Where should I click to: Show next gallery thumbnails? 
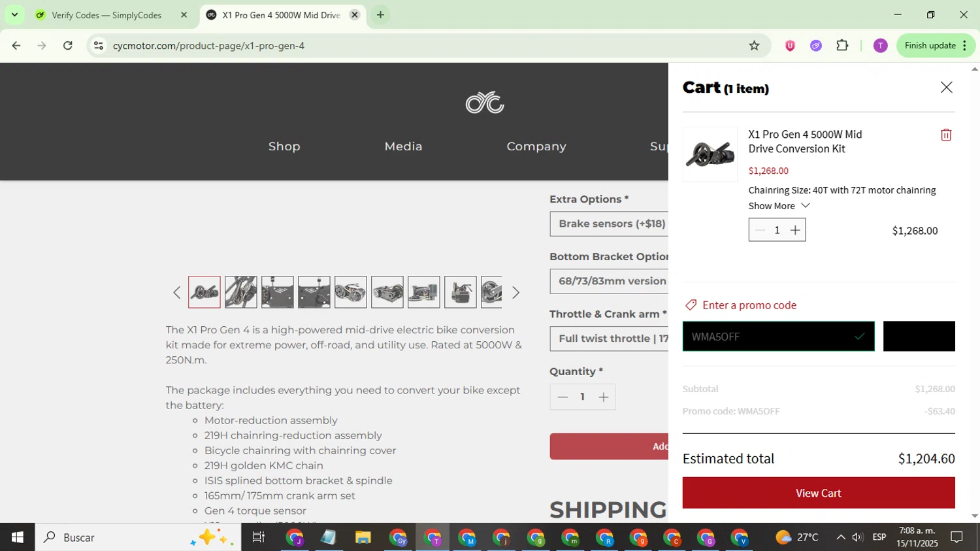515,292
